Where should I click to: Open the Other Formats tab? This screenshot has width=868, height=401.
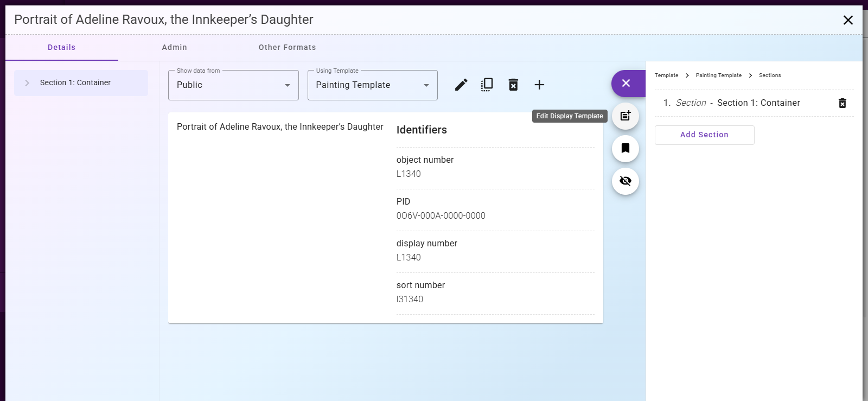[x=287, y=47]
